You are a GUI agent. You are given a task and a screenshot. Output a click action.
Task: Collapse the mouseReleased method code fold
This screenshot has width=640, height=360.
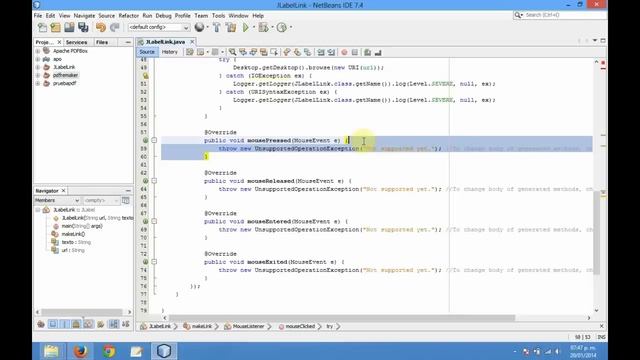[x=154, y=181]
